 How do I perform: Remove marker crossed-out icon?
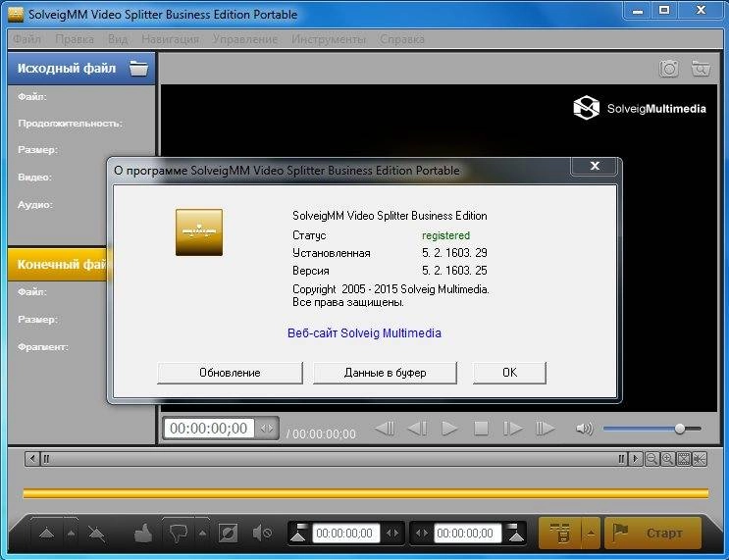97,534
